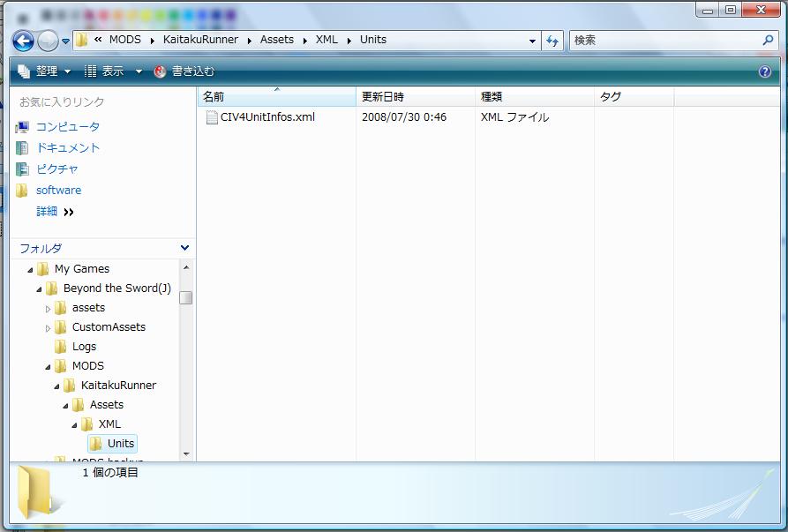Open the 整理 organize menu
This screenshot has height=532, width=788.
coord(44,71)
